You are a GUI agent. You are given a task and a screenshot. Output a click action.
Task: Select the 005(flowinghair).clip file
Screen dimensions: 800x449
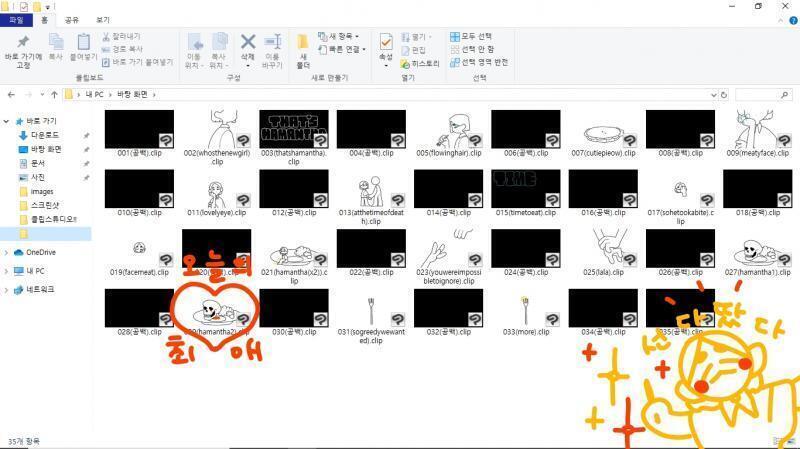[x=448, y=133]
